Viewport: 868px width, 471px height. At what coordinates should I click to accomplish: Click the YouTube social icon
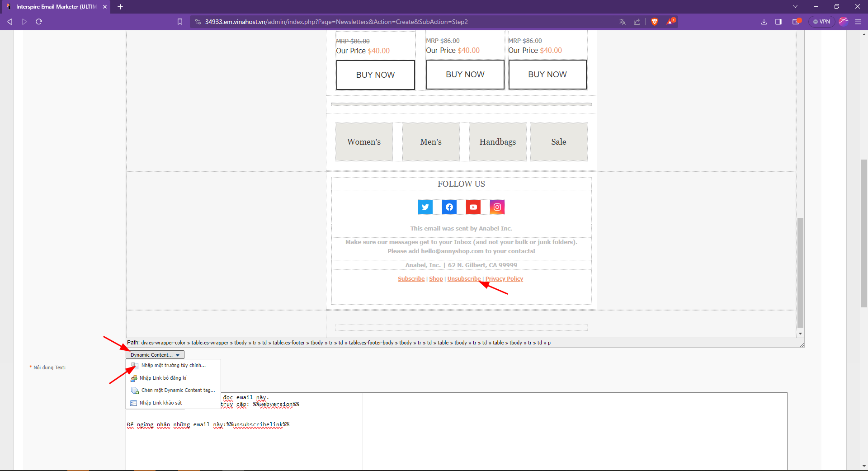[x=473, y=207]
